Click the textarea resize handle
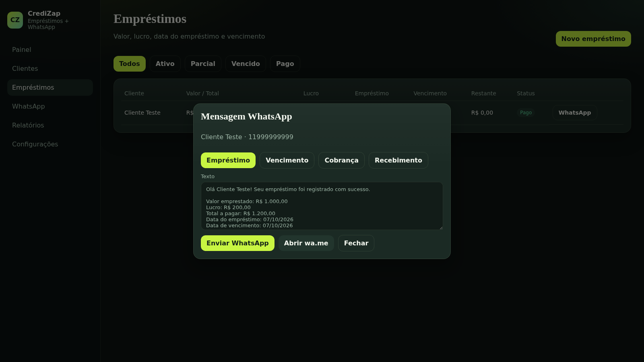Image resolution: width=644 pixels, height=362 pixels. (x=441, y=228)
